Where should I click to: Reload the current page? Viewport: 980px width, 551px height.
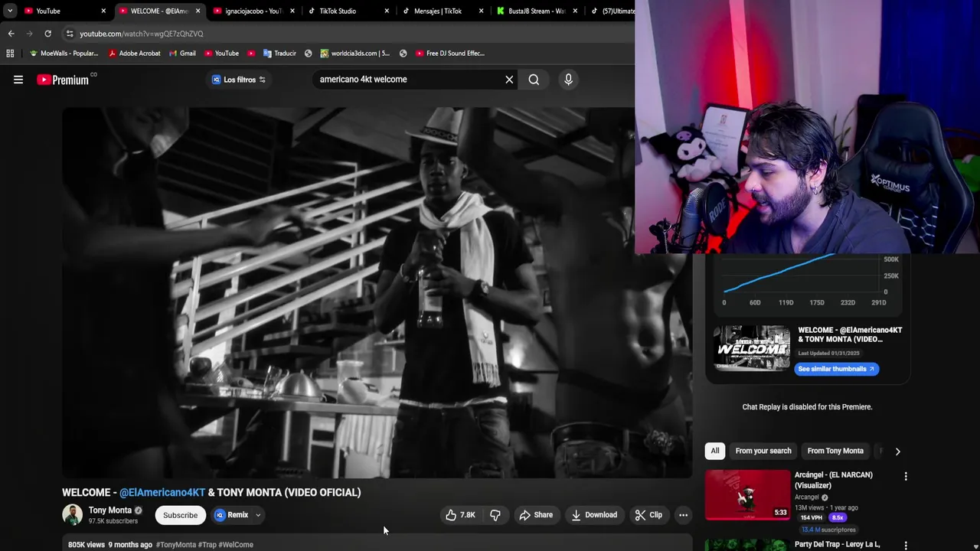[47, 34]
